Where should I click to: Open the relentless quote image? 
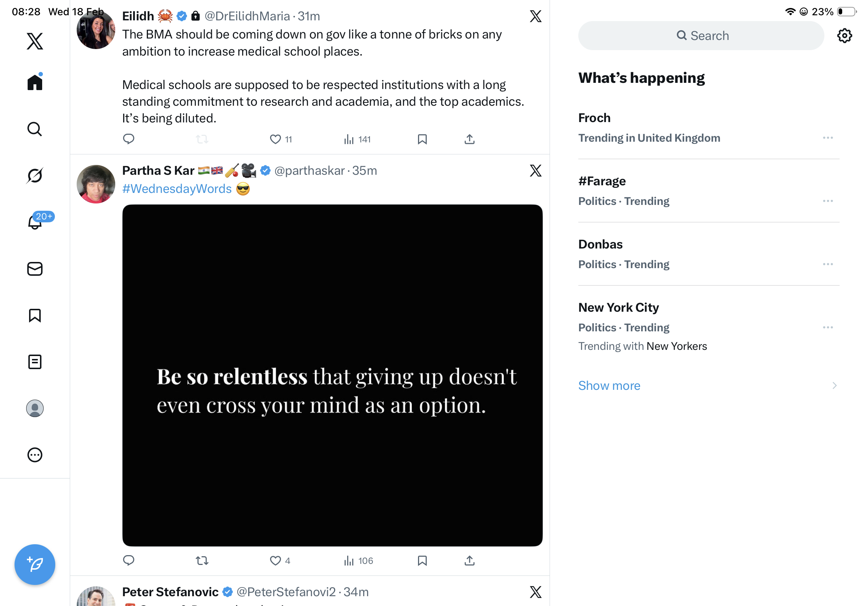point(332,375)
